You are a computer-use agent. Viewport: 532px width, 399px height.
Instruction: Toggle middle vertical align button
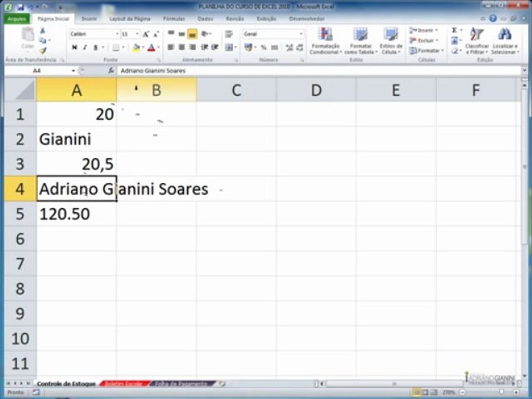pyautogui.click(x=182, y=34)
